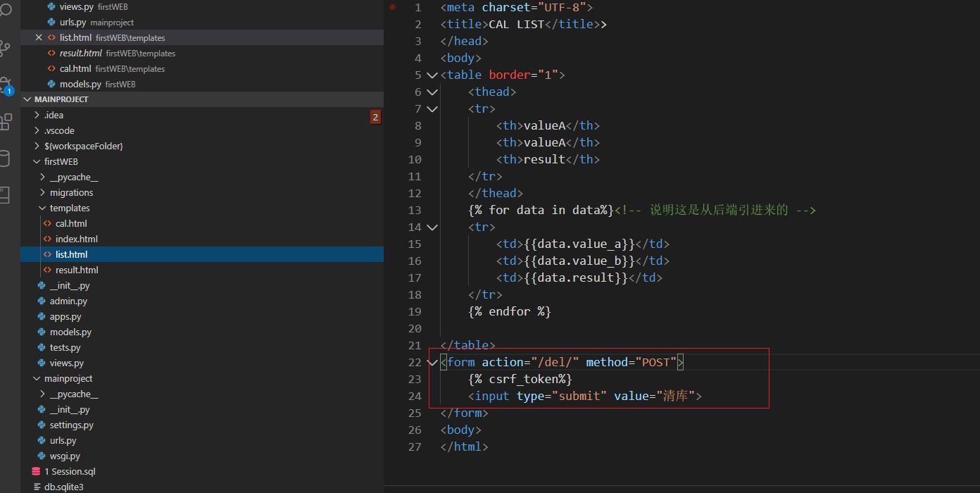980x493 pixels.
Task: Click file icon beside db.sqlite3
Action: (x=36, y=487)
